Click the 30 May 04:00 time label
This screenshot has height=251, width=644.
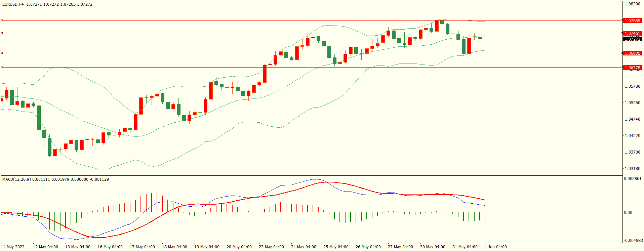(x=433, y=247)
